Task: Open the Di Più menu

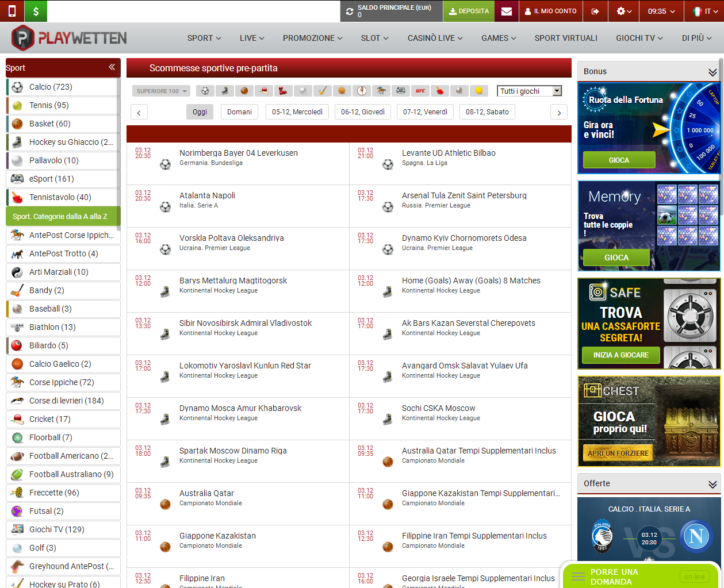Action: pyautogui.click(x=696, y=38)
